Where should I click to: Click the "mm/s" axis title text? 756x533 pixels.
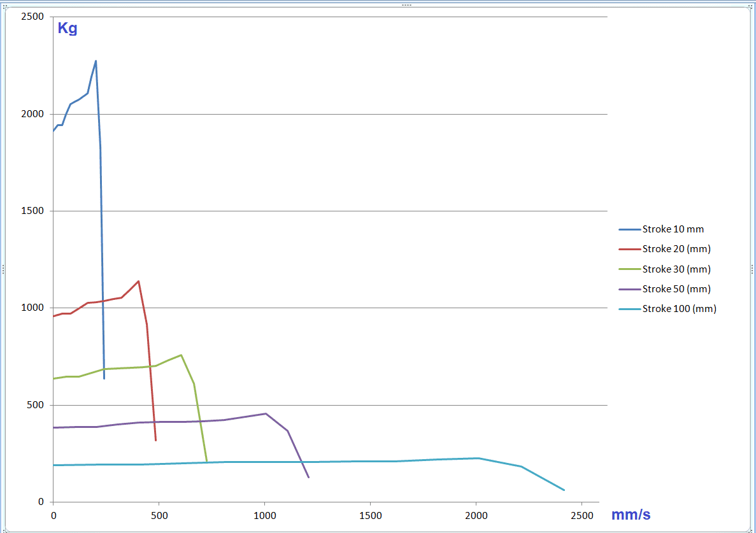[x=631, y=515]
